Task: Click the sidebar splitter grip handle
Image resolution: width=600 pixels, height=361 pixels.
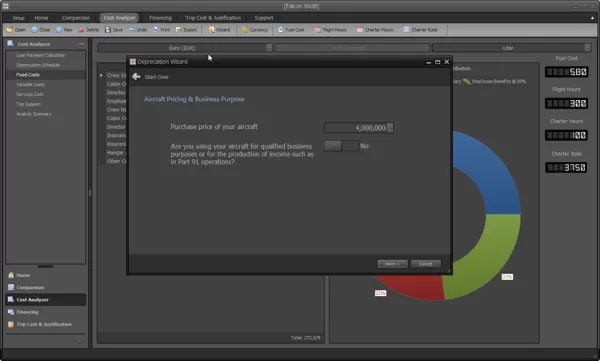Action: [x=90, y=193]
